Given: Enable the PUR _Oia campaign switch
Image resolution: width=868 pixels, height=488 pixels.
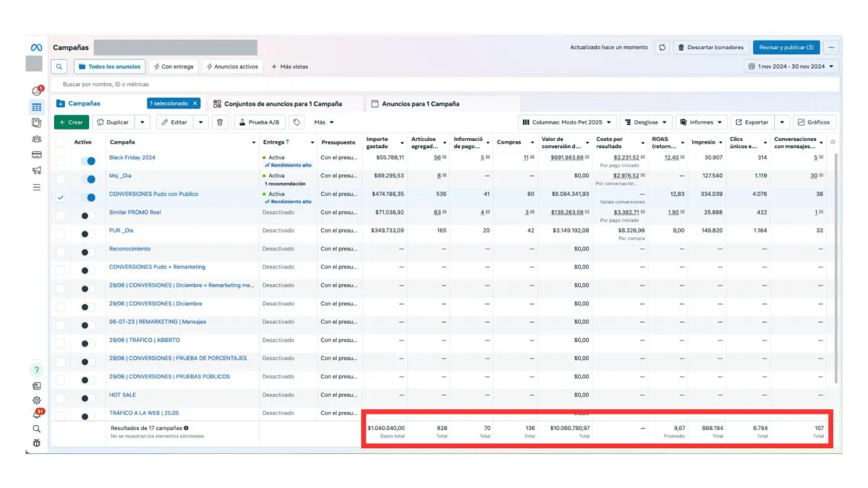Looking at the screenshot, I should [88, 234].
